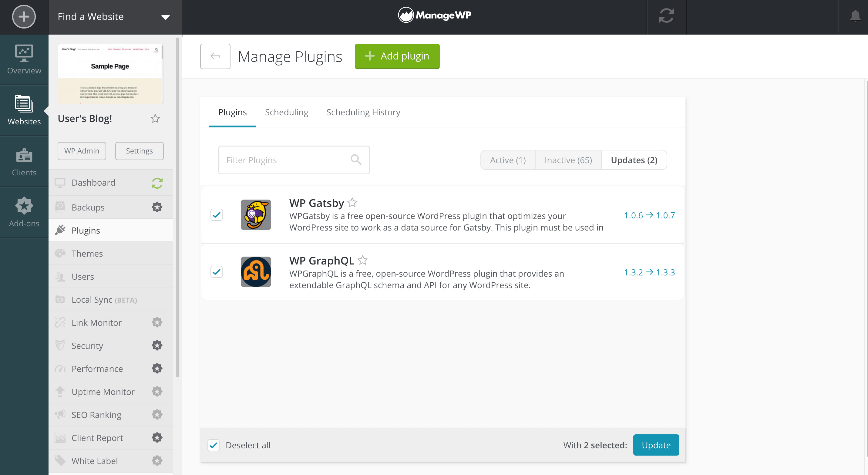Favorite User's Blog with star icon
The height and width of the screenshot is (475, 868).
pos(155,119)
